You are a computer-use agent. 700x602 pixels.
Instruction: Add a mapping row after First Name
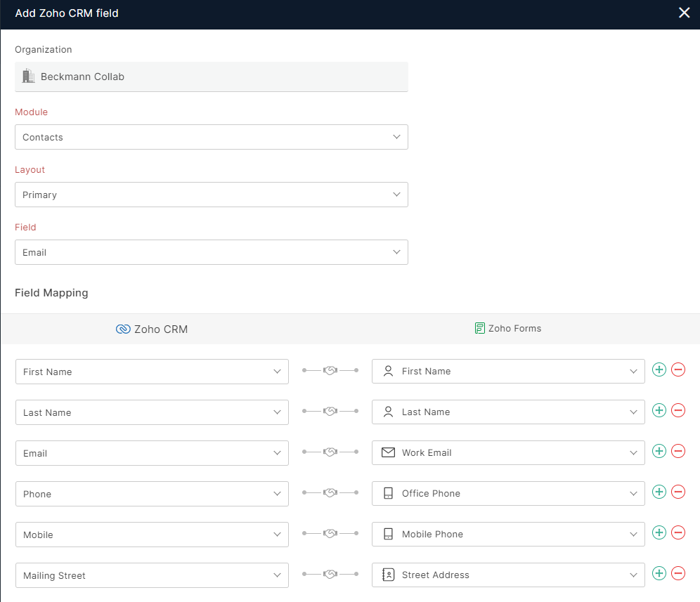pyautogui.click(x=659, y=369)
